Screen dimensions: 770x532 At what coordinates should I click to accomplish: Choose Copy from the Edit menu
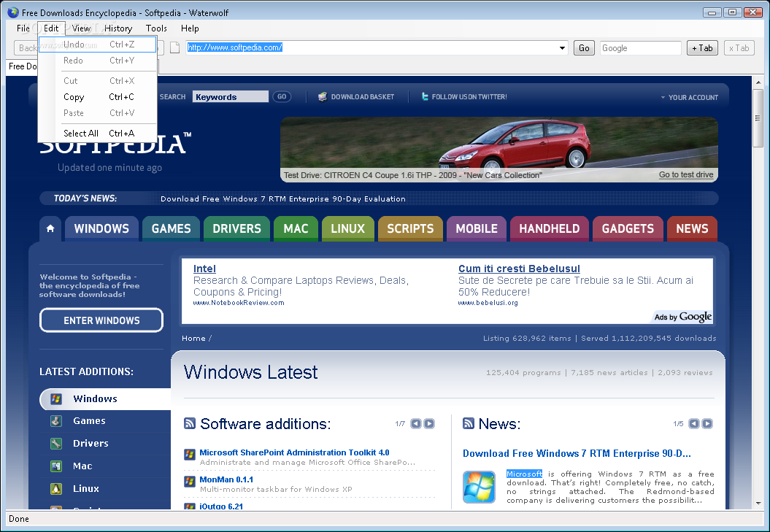pyautogui.click(x=97, y=97)
